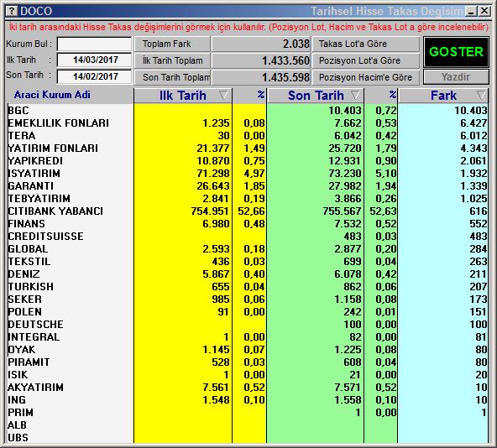Select the TEBYATIRIM row

pos(247,198)
